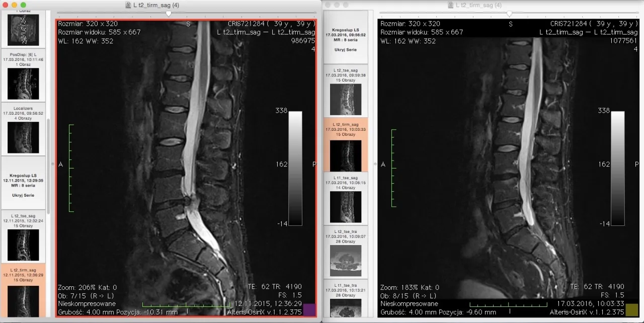Click the left window document proxy icon
Viewport: 644px width, 323px height.
coord(129,5)
